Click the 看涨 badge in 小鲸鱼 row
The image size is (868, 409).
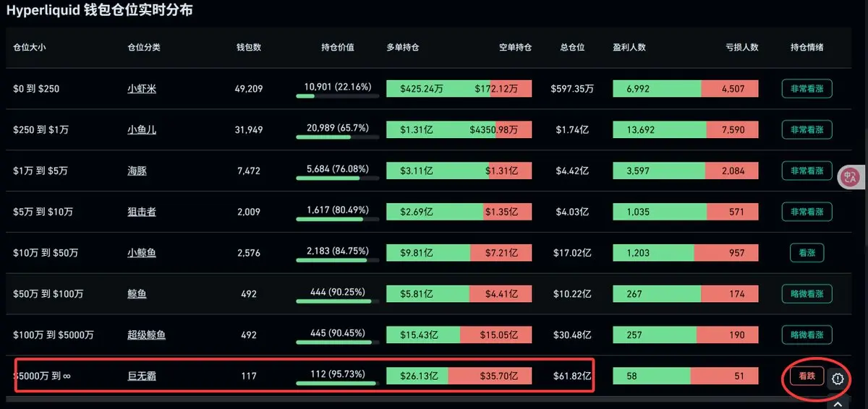click(x=807, y=253)
